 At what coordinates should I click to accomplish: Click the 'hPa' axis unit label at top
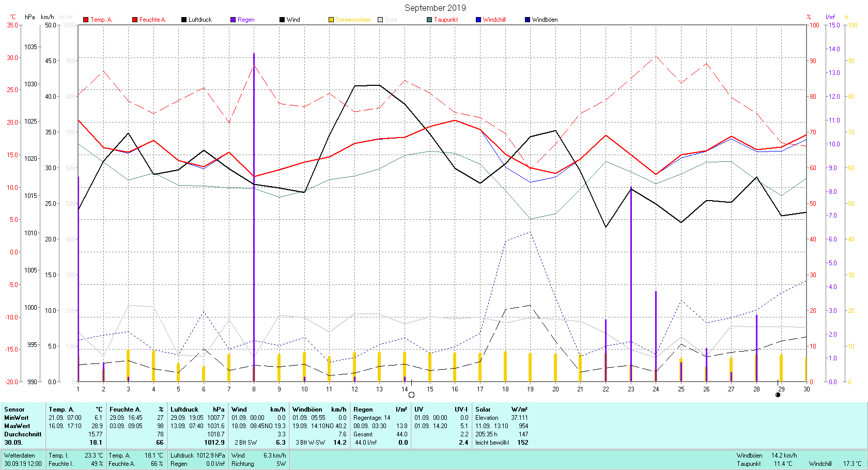pyautogui.click(x=30, y=17)
